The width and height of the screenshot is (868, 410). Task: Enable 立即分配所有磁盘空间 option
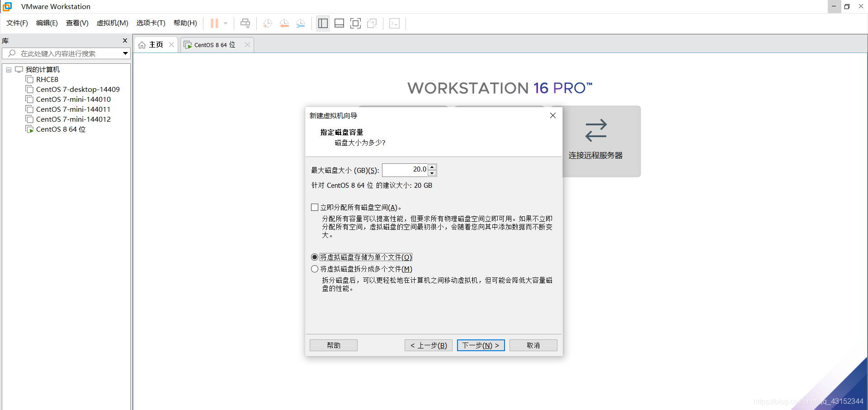(x=315, y=207)
